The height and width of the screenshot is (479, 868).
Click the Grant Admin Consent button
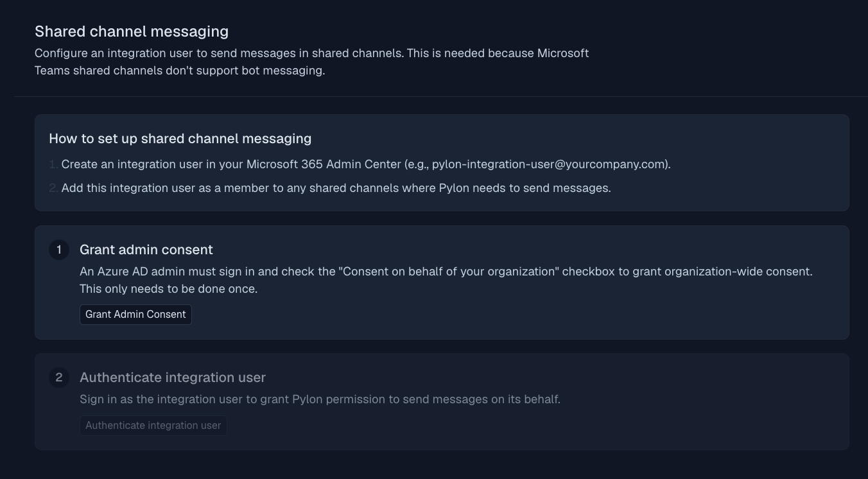point(135,315)
